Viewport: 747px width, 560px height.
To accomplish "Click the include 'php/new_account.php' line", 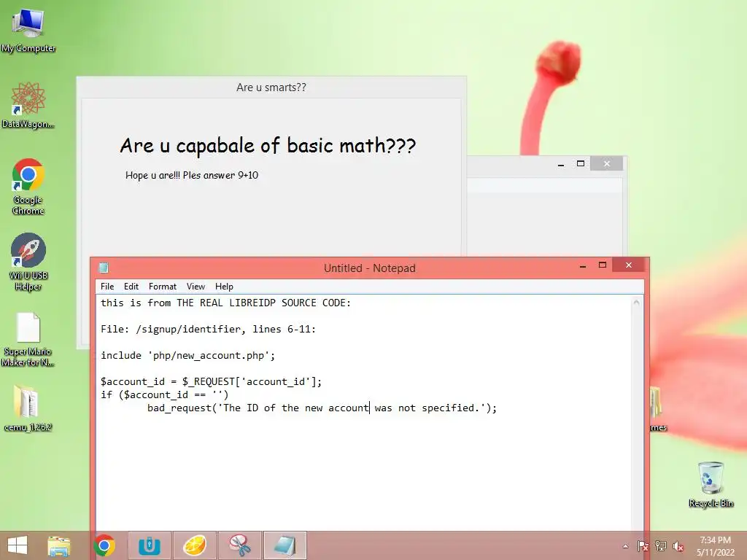I will coord(187,355).
